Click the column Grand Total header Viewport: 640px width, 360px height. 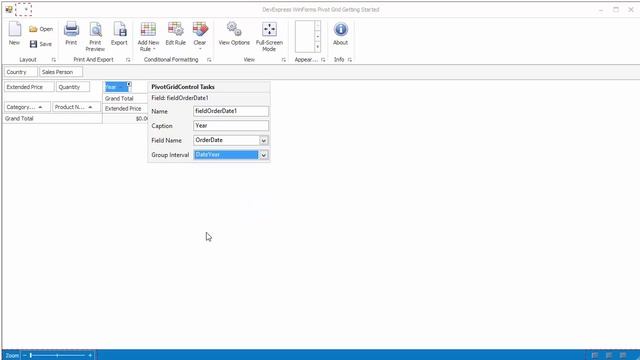[x=125, y=98]
